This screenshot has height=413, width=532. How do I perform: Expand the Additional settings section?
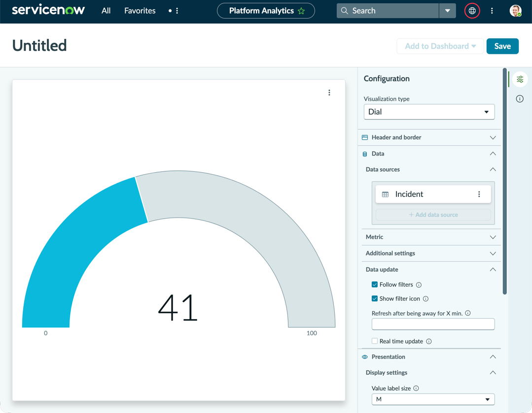(431, 253)
